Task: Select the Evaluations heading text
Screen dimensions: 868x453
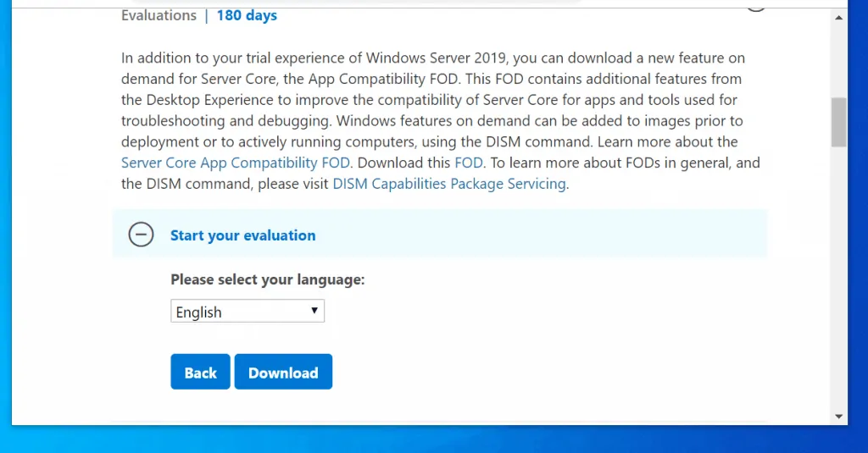Action: point(159,15)
